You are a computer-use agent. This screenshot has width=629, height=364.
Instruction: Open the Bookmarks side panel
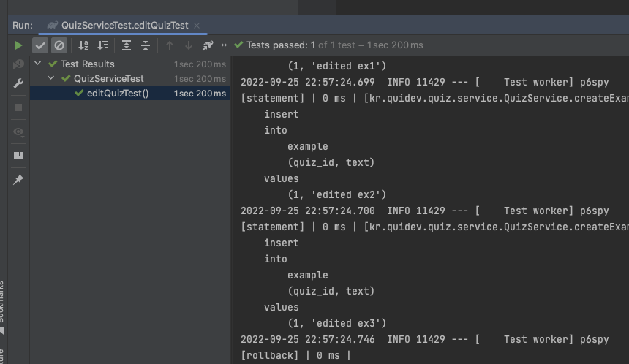pos(1,307)
